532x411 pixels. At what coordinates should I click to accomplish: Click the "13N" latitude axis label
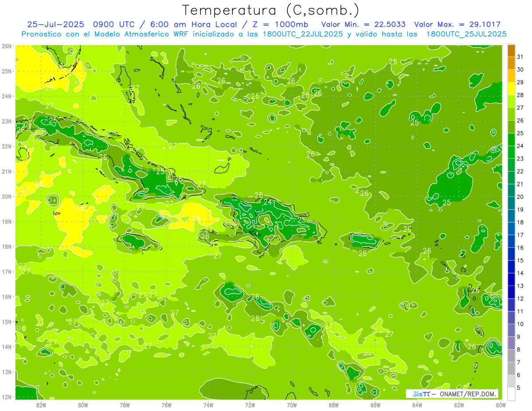pyautogui.click(x=7, y=372)
